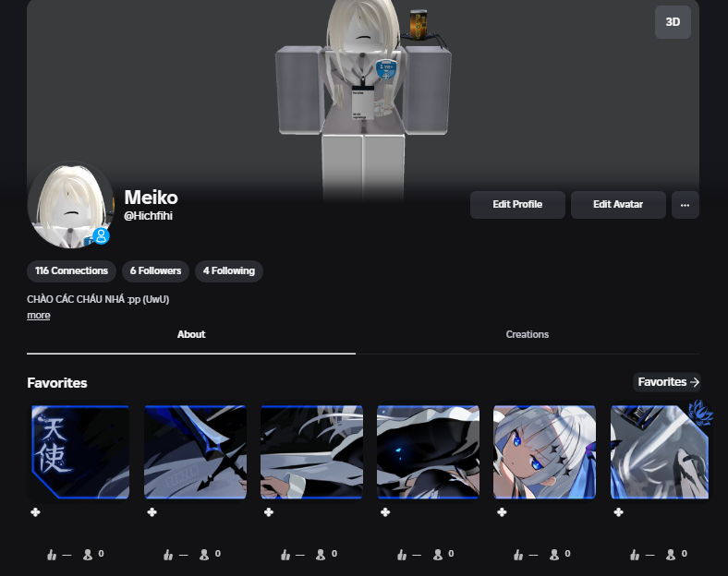Image resolution: width=728 pixels, height=576 pixels.
Task: Open the 116 Connections list
Action: [71, 271]
